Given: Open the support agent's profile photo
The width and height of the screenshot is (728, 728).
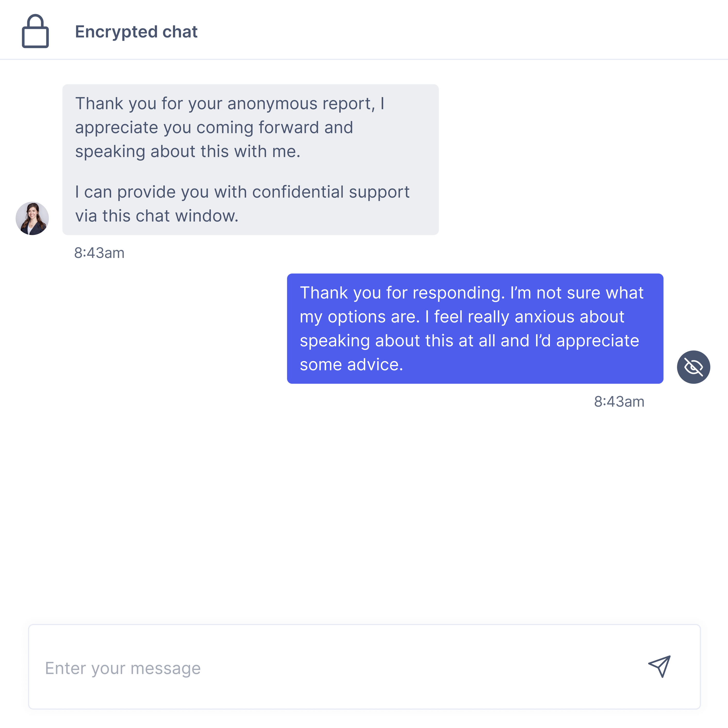Looking at the screenshot, I should click(x=32, y=219).
